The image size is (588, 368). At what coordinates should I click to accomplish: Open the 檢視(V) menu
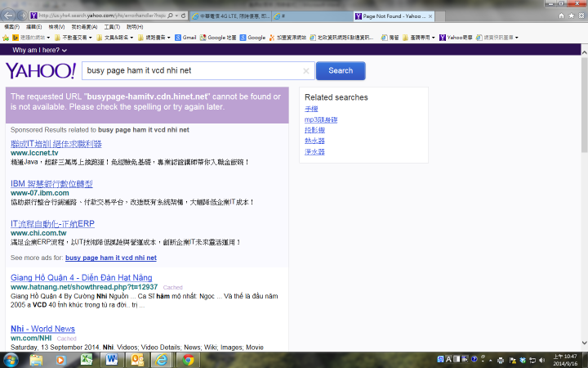(56, 27)
